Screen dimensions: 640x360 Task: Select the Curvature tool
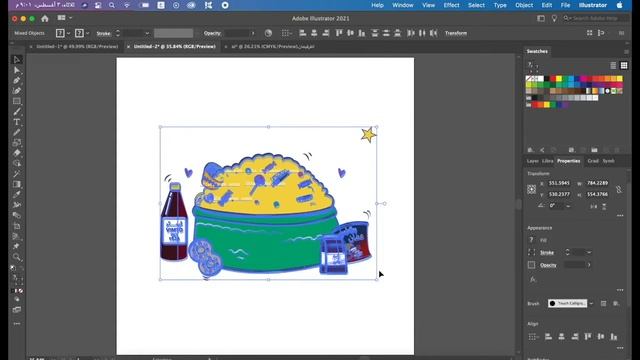tap(17, 91)
